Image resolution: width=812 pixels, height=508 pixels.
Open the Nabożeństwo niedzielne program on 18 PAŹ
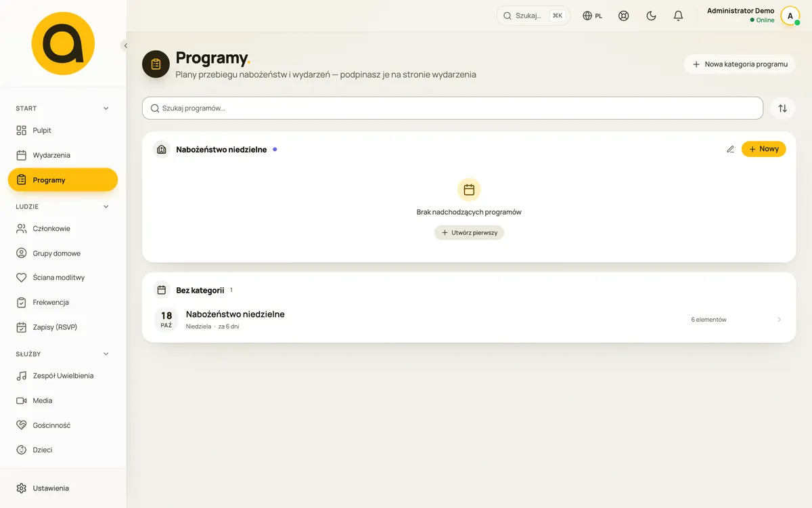[x=469, y=319]
